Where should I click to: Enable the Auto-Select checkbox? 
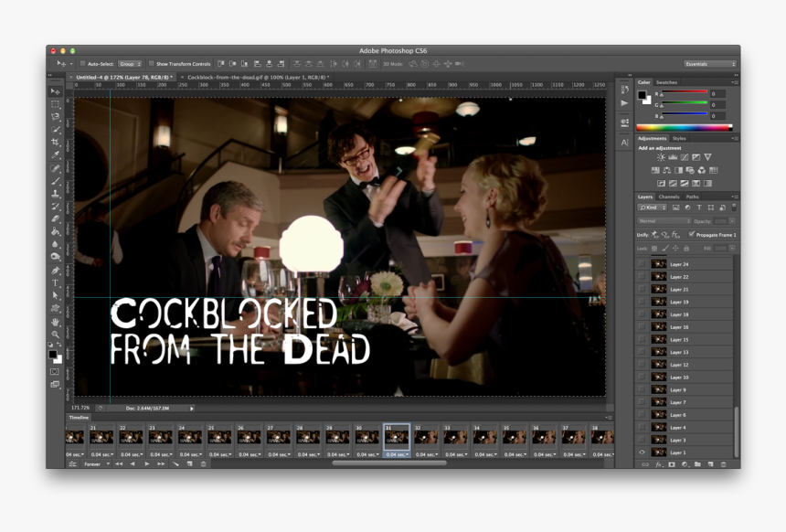point(82,64)
